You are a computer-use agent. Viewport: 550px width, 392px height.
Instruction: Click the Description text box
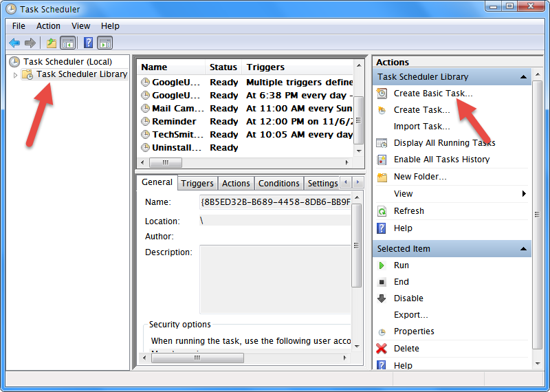click(x=275, y=279)
